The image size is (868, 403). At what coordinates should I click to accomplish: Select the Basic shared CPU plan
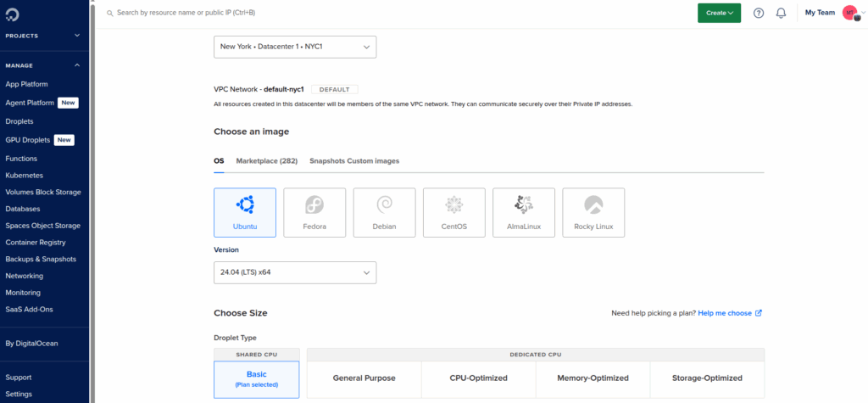pyautogui.click(x=256, y=380)
